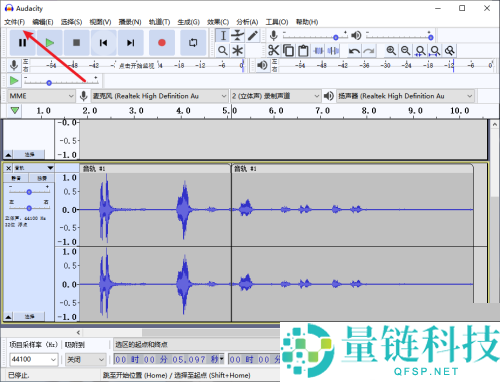Image resolution: width=500 pixels, height=382 pixels.
Task: Collapse the stereo track with its arrow button
Action: [x=8, y=317]
